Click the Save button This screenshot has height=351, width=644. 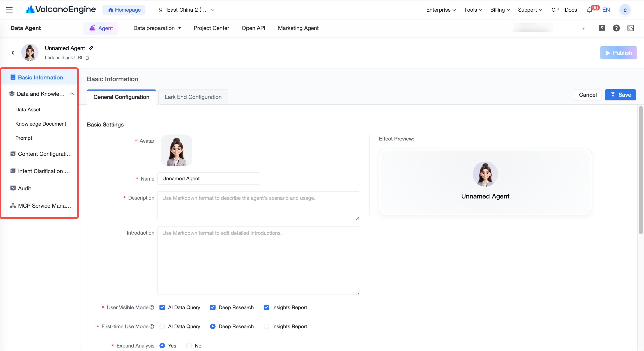pyautogui.click(x=620, y=95)
